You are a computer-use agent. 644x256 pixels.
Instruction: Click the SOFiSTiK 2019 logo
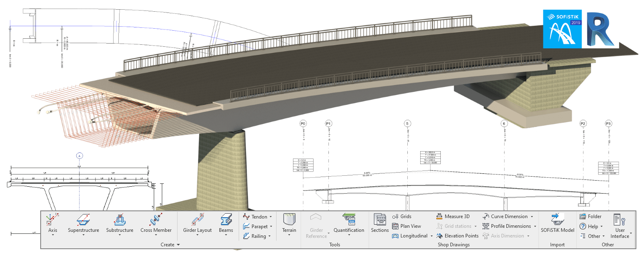tap(562, 29)
